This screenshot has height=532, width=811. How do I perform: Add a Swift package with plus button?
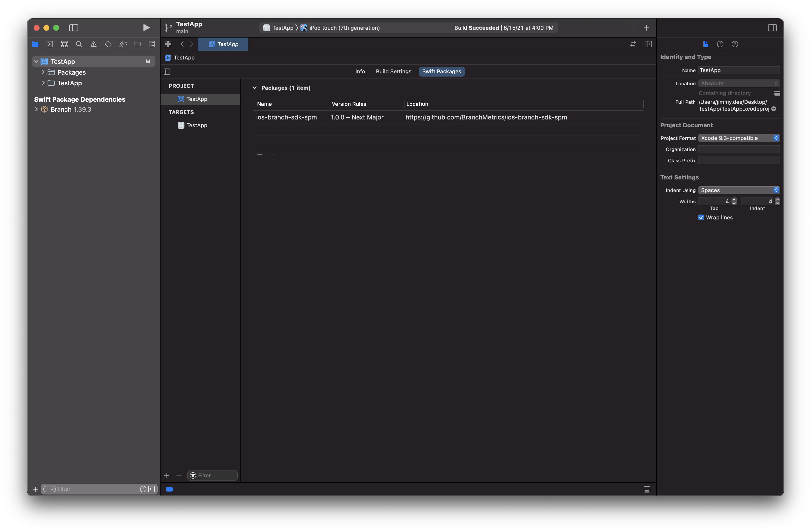pyautogui.click(x=260, y=155)
